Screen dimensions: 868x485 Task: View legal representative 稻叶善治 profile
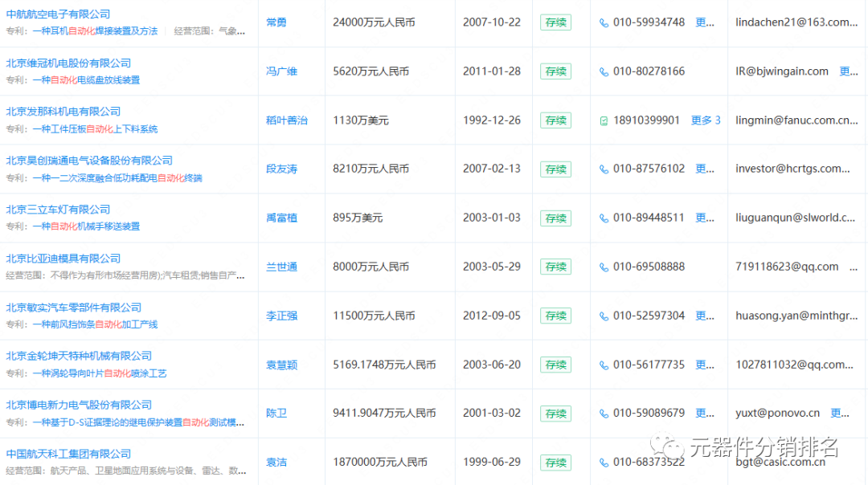[x=287, y=120]
